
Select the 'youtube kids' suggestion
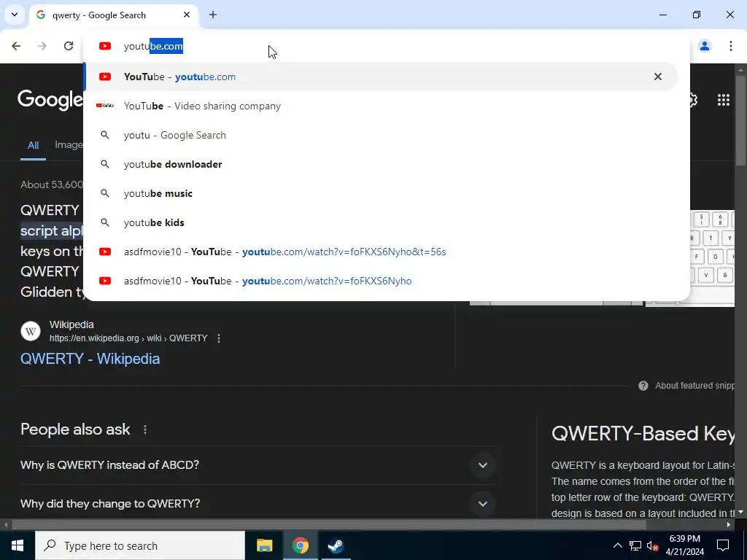click(381, 222)
